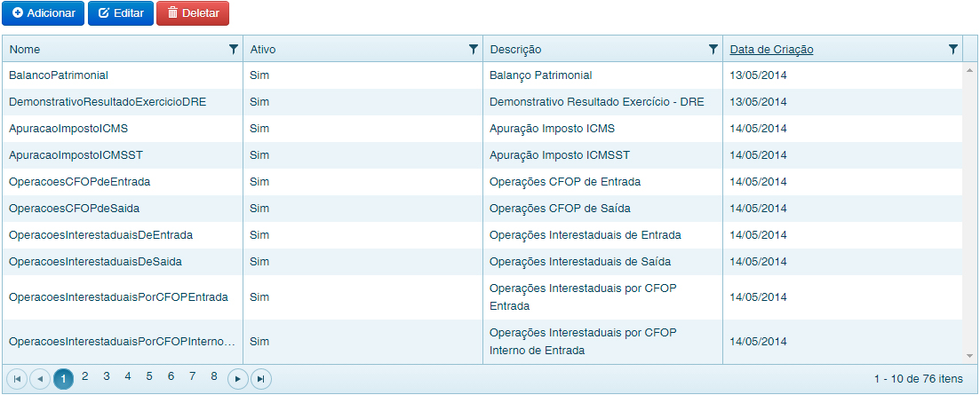Go to next page of grid

tap(238, 379)
